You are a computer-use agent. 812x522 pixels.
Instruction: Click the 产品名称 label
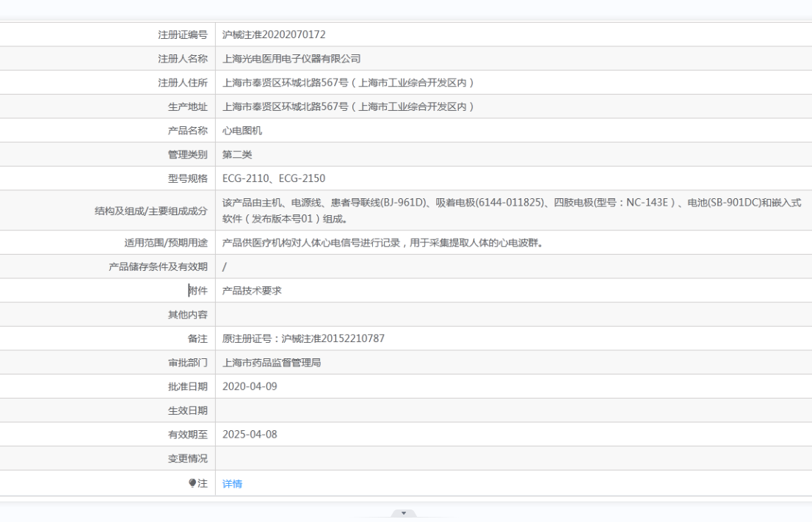coord(187,131)
